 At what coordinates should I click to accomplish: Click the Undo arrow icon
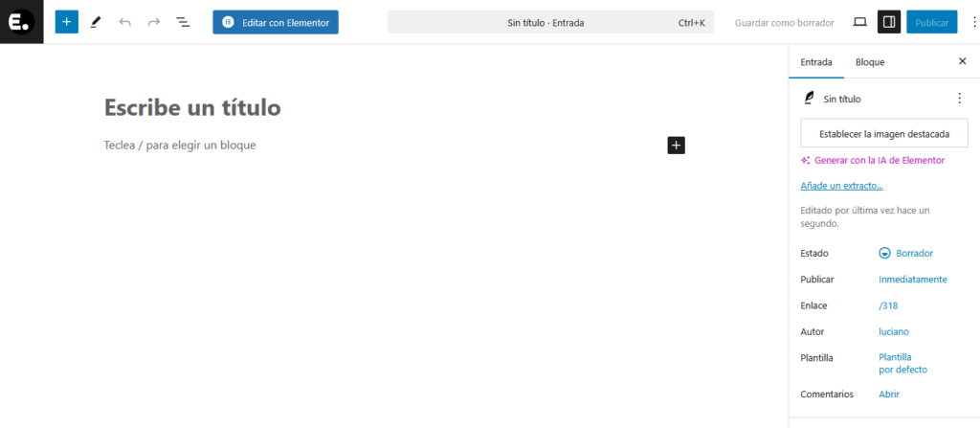(124, 22)
